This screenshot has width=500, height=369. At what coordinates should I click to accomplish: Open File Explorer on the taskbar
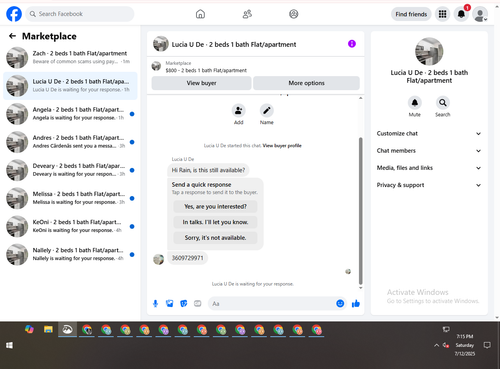[x=48, y=330]
